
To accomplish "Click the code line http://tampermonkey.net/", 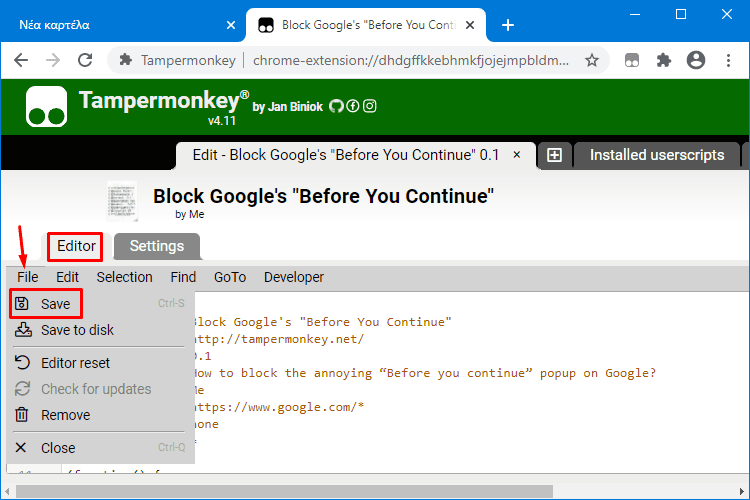I will point(278,339).
